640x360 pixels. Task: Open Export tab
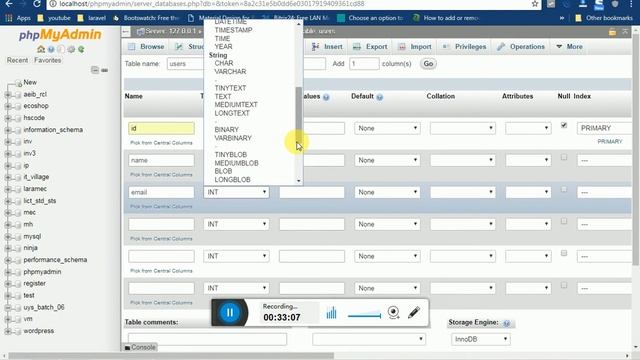370,47
